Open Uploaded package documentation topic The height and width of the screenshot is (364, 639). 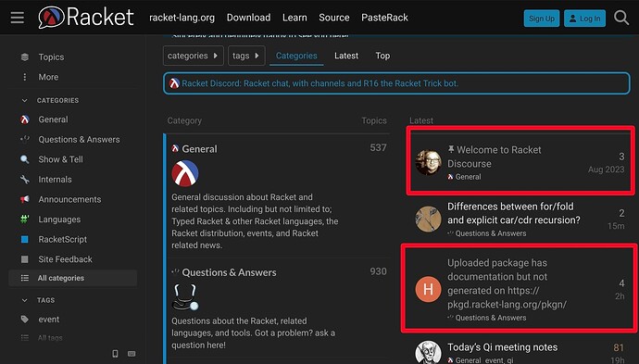click(507, 283)
